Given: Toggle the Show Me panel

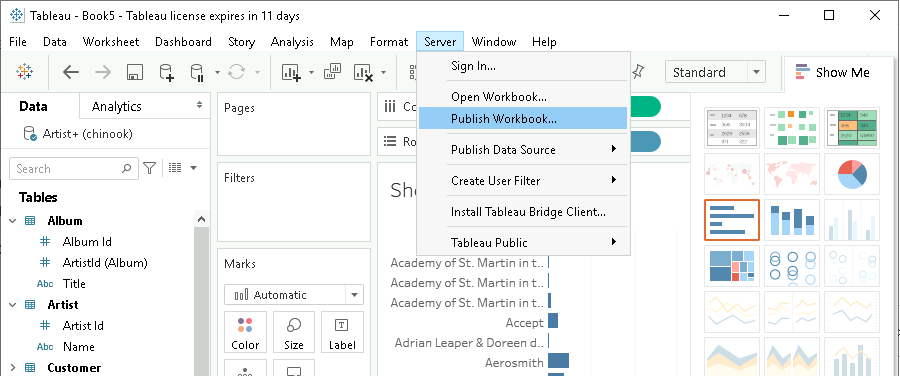Looking at the screenshot, I should point(832,72).
